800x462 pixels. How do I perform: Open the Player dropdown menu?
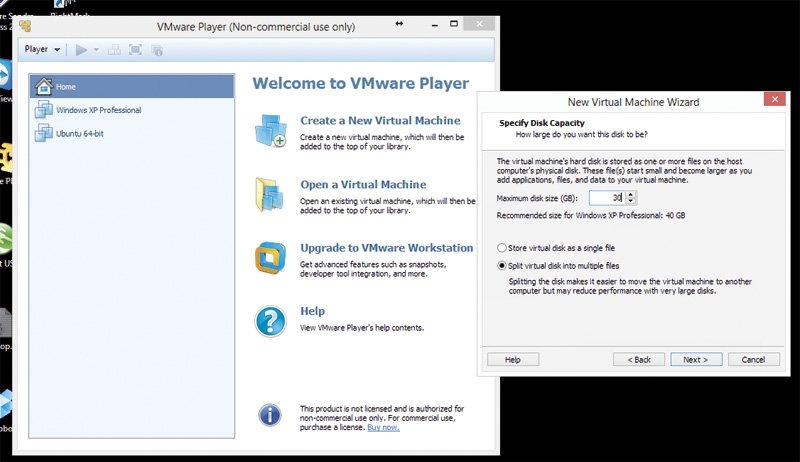42,49
